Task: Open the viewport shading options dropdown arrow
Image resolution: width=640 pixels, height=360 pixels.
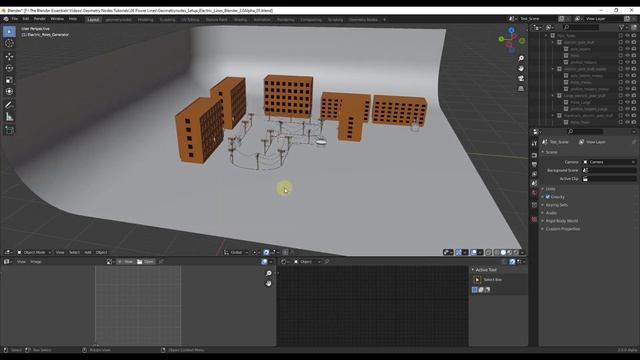Action: 522,252
